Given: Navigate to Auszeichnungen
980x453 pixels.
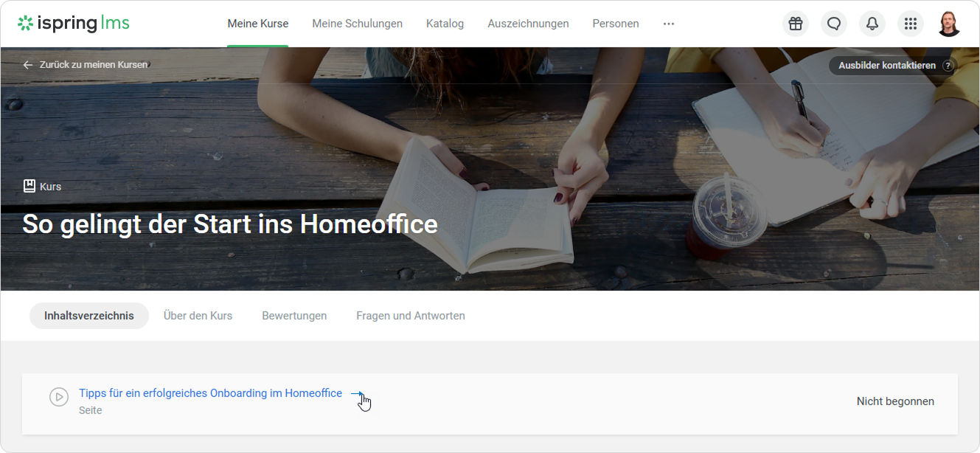Looking at the screenshot, I should 528,24.
